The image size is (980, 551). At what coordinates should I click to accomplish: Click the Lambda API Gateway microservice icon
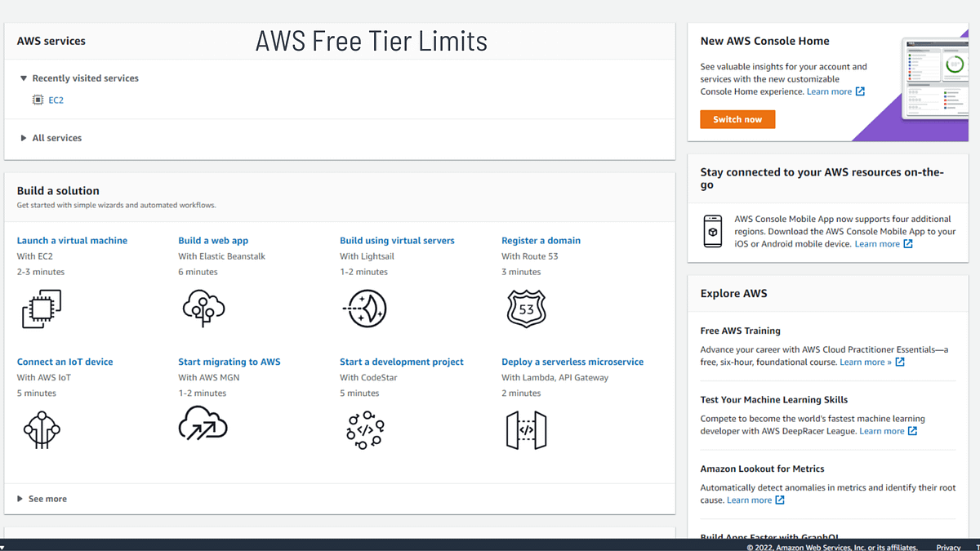[x=526, y=429]
